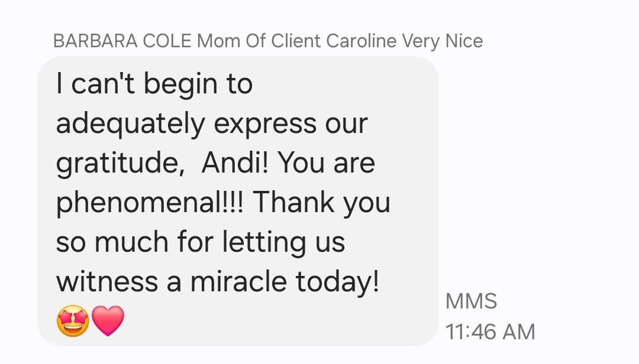Select the BARBARA COLE sender name
Viewport: 639px width, 364px height.
[122, 41]
